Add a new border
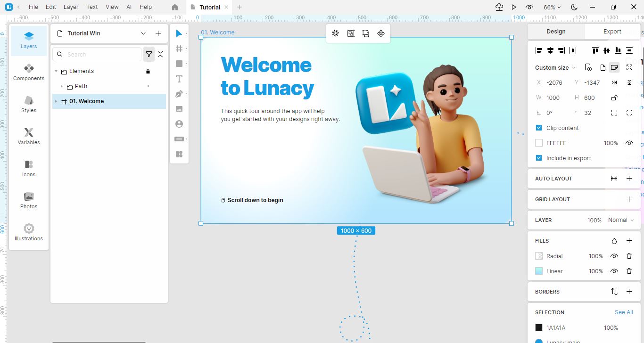This screenshot has height=343, width=644. tap(629, 292)
